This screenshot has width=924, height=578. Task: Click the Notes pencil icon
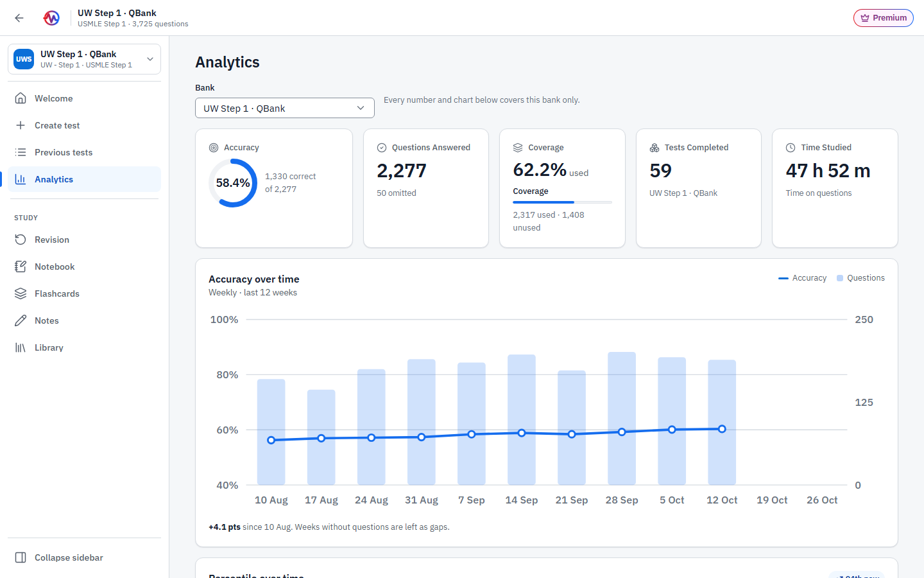tap(21, 320)
